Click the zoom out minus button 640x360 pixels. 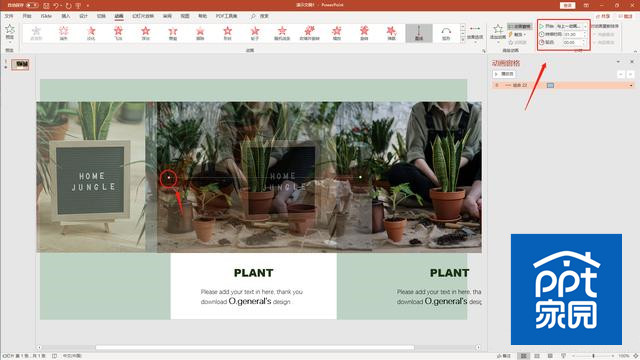click(573, 356)
